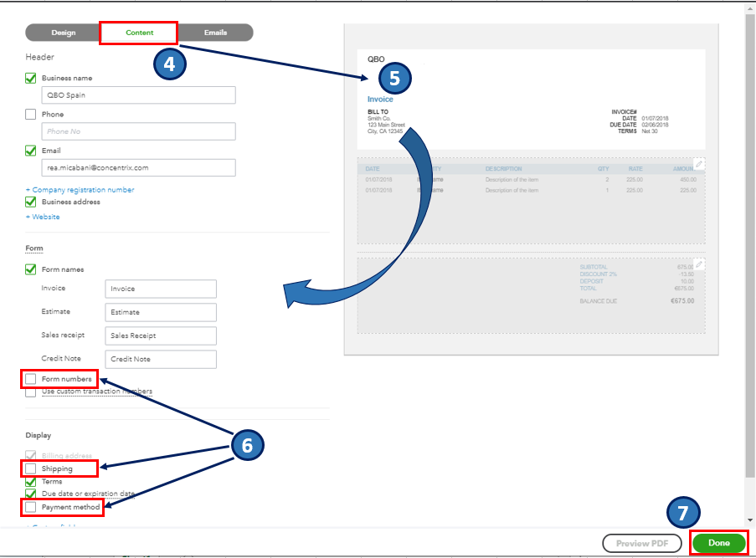756x558 pixels.
Task: Edit the Invoice form name field
Action: [161, 289]
